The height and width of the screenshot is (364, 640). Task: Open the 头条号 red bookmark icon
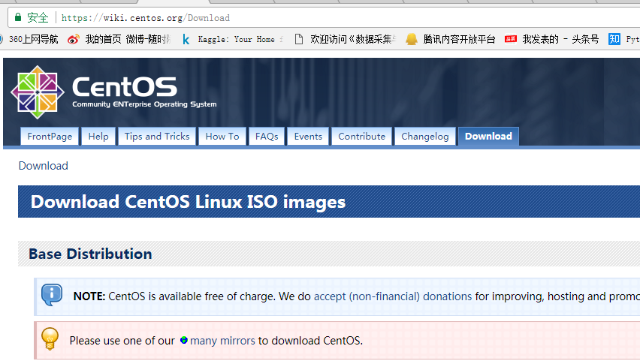[511, 39]
